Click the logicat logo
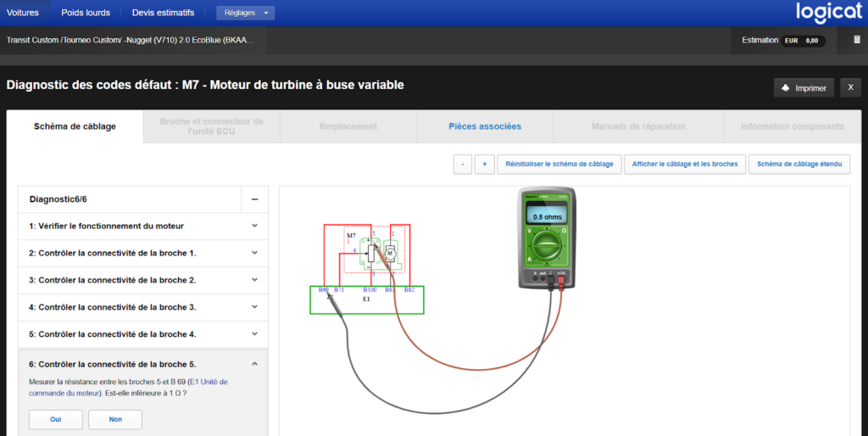 click(x=829, y=12)
